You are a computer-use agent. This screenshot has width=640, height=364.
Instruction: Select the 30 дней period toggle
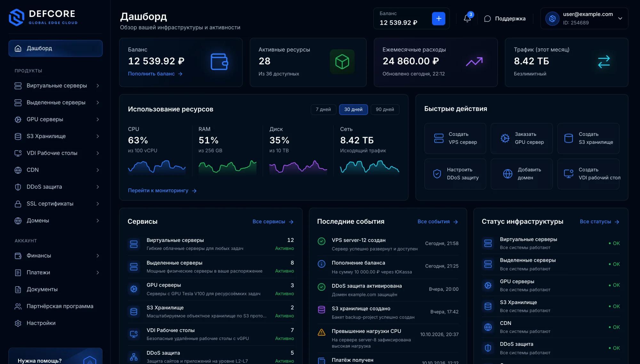coord(353,109)
